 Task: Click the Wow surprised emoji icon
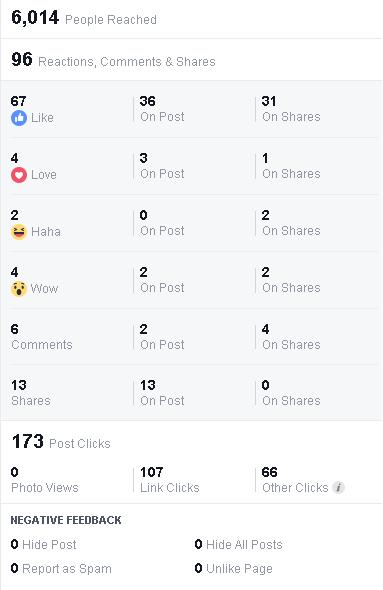[x=19, y=289]
